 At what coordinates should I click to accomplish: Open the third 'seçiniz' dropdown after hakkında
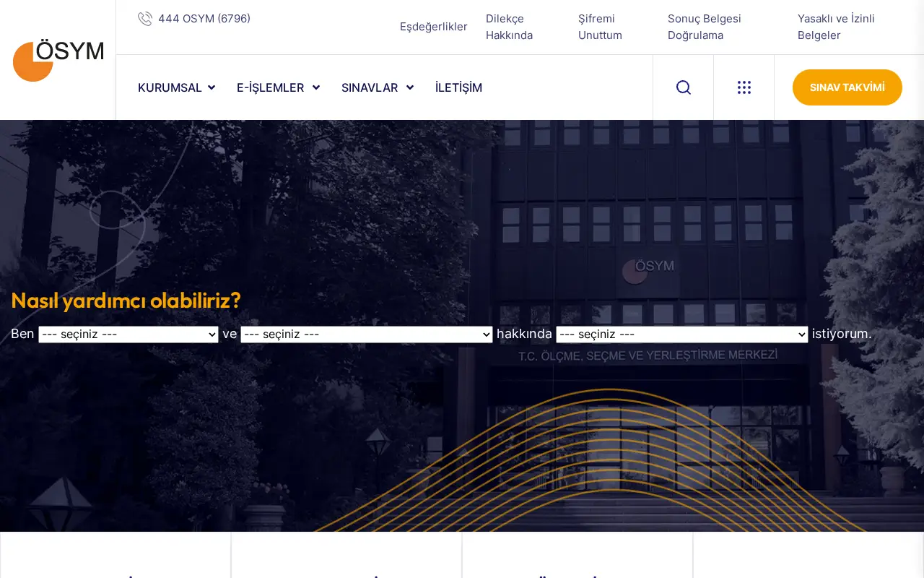tap(682, 335)
